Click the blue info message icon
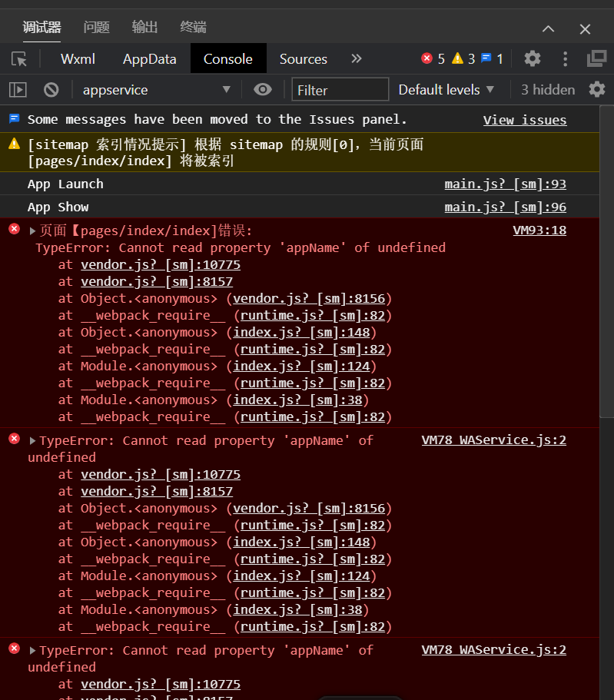 point(15,118)
